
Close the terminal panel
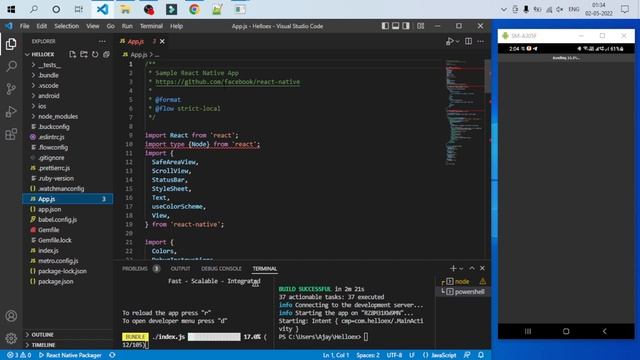click(482, 268)
